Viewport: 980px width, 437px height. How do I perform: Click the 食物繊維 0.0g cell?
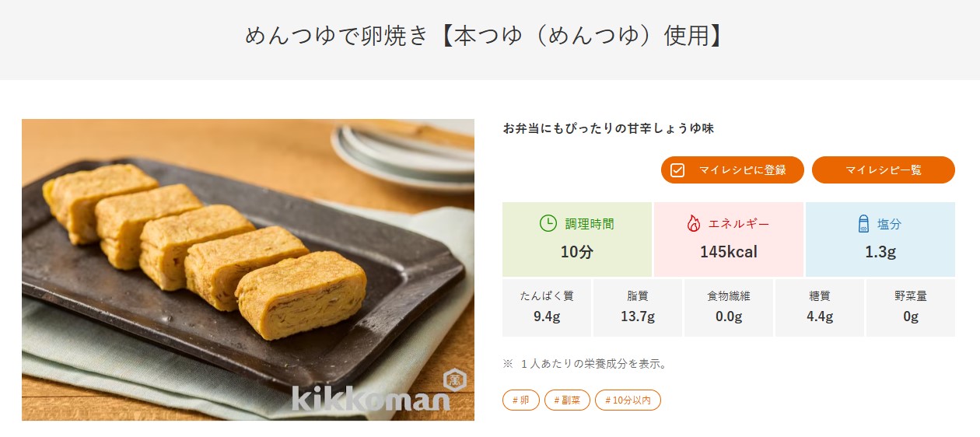coord(729,308)
